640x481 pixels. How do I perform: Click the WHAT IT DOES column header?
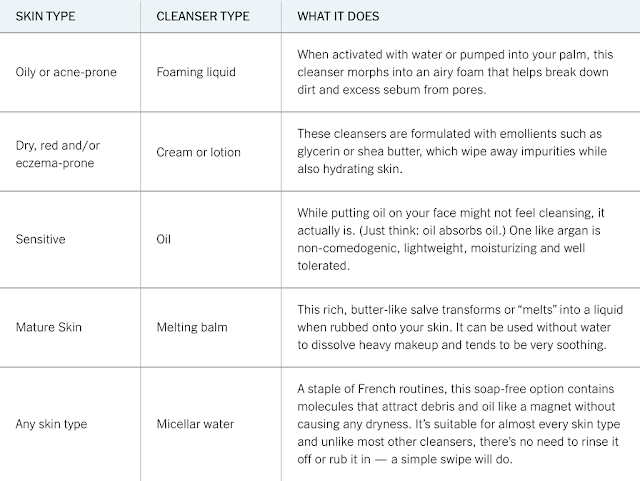(338, 16)
